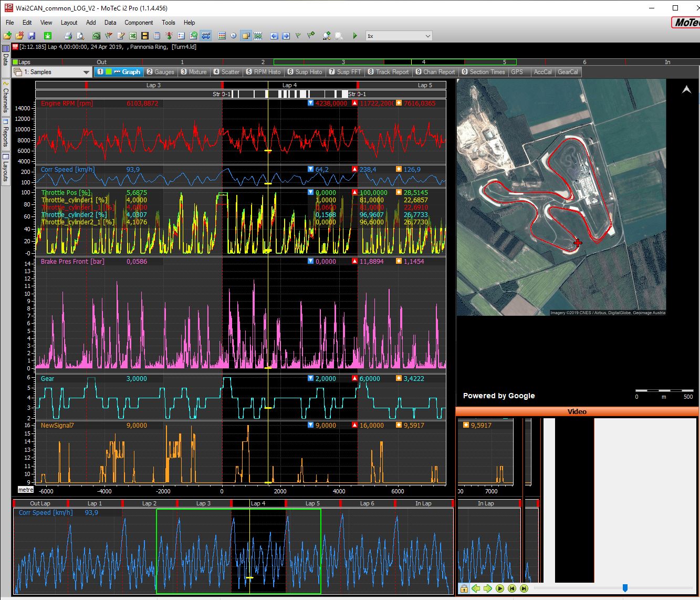Switch to the GearCal tab
Image resolution: width=700 pixels, height=600 pixels.
(568, 72)
